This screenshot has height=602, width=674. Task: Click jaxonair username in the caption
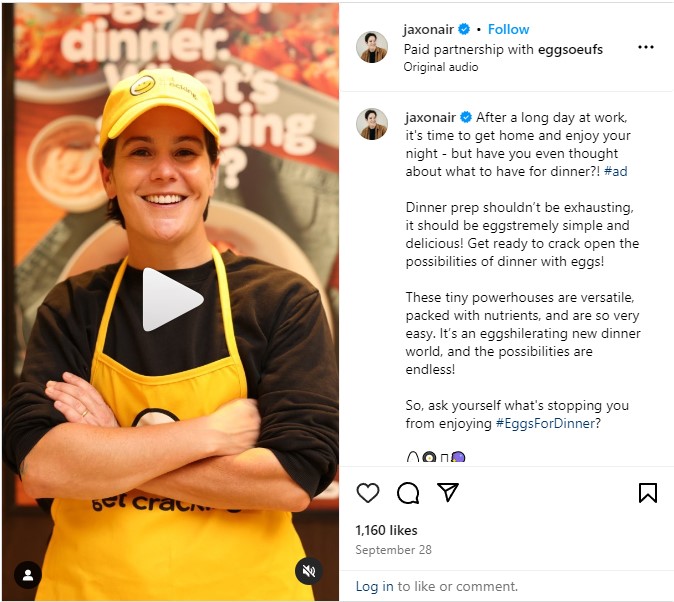[x=430, y=117]
